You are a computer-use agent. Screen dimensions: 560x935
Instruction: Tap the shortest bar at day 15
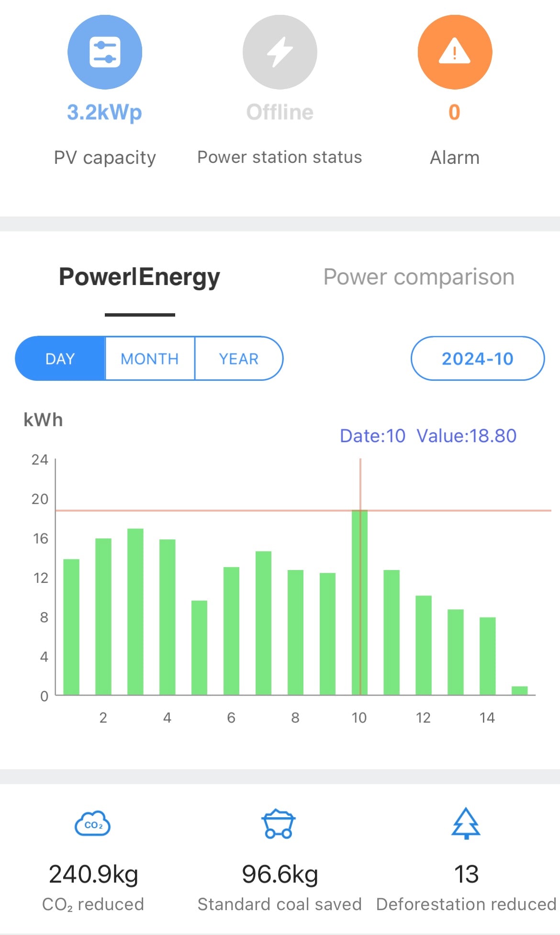(x=519, y=690)
